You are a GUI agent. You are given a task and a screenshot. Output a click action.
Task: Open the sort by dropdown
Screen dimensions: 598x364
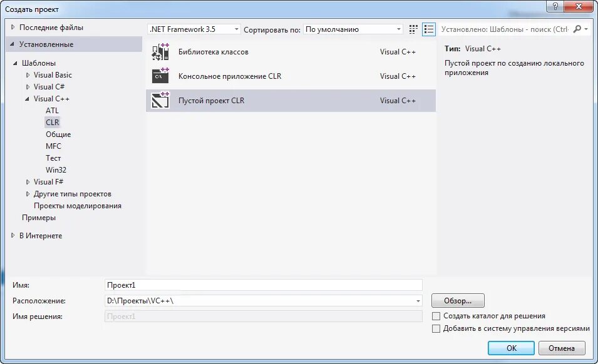353,29
